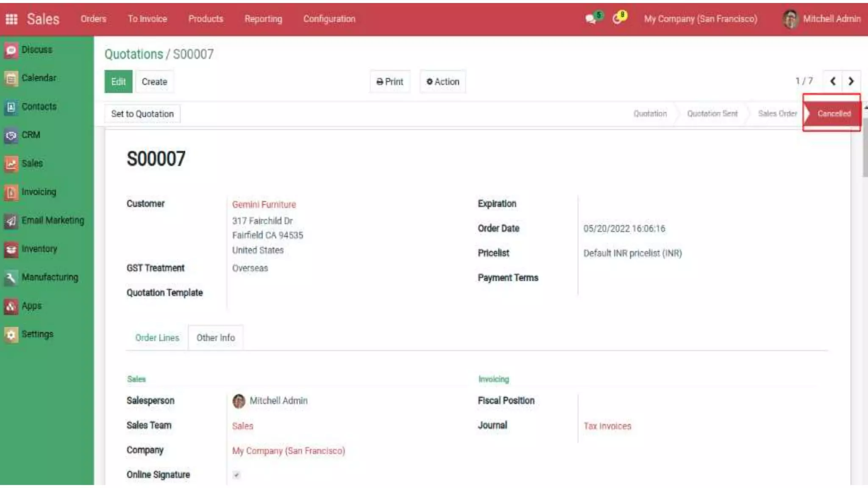Toggle the Online Signature checkbox
The height and width of the screenshot is (488, 868).
click(236, 475)
